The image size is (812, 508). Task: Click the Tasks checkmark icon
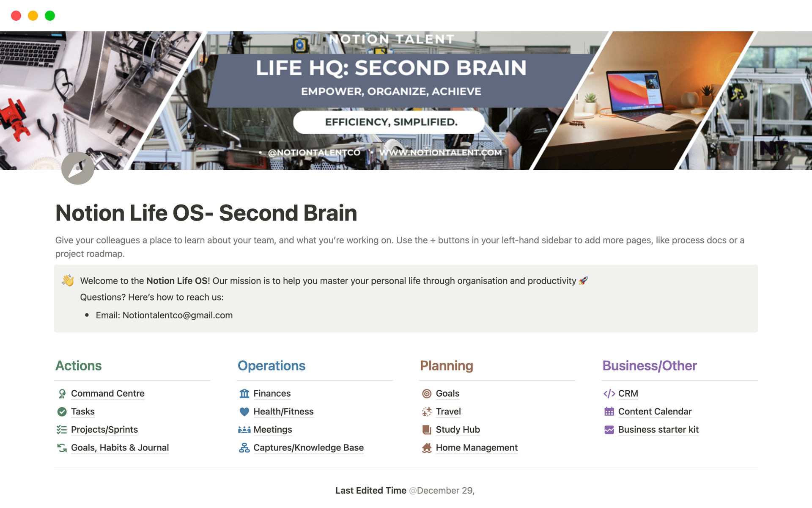point(62,411)
